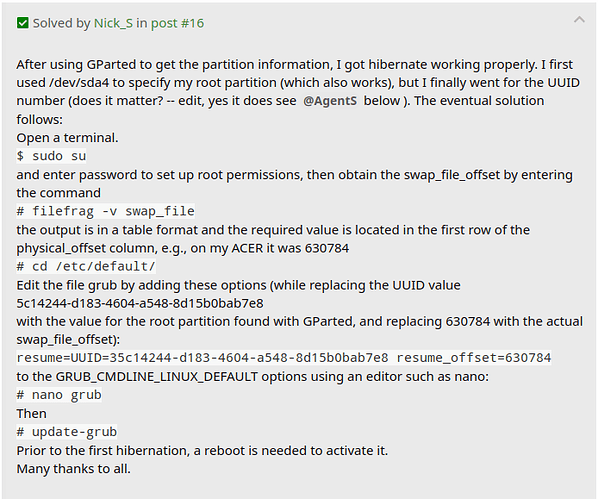598x499 pixels.
Task: Click the '$ sudo su' code snippet
Action: click(51, 156)
